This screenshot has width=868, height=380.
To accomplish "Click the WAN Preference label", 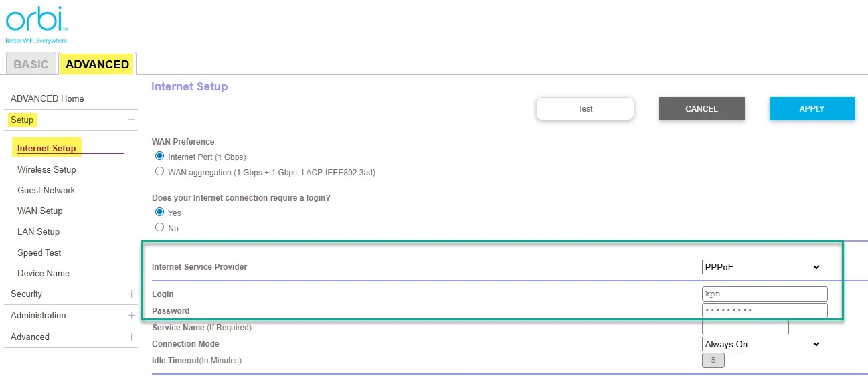I will point(183,142).
